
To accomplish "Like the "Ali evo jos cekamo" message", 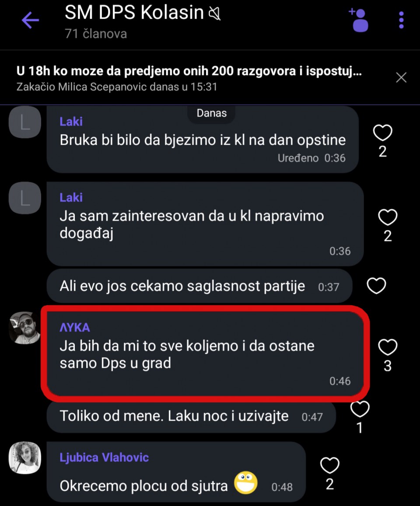I will 376,286.
